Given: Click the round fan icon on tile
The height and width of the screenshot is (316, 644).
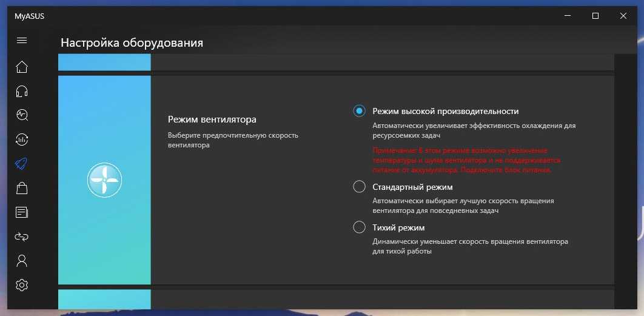Looking at the screenshot, I should [x=104, y=180].
